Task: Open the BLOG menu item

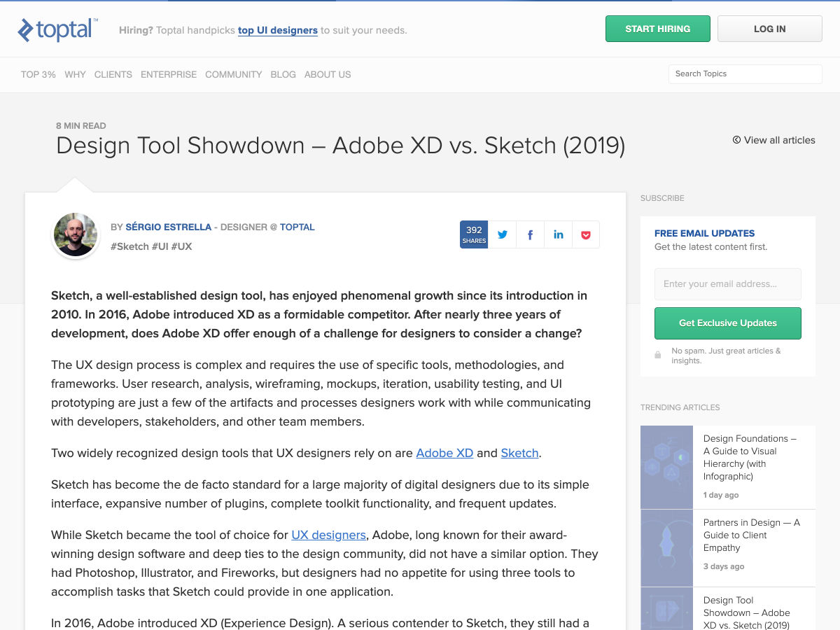Action: click(x=283, y=74)
